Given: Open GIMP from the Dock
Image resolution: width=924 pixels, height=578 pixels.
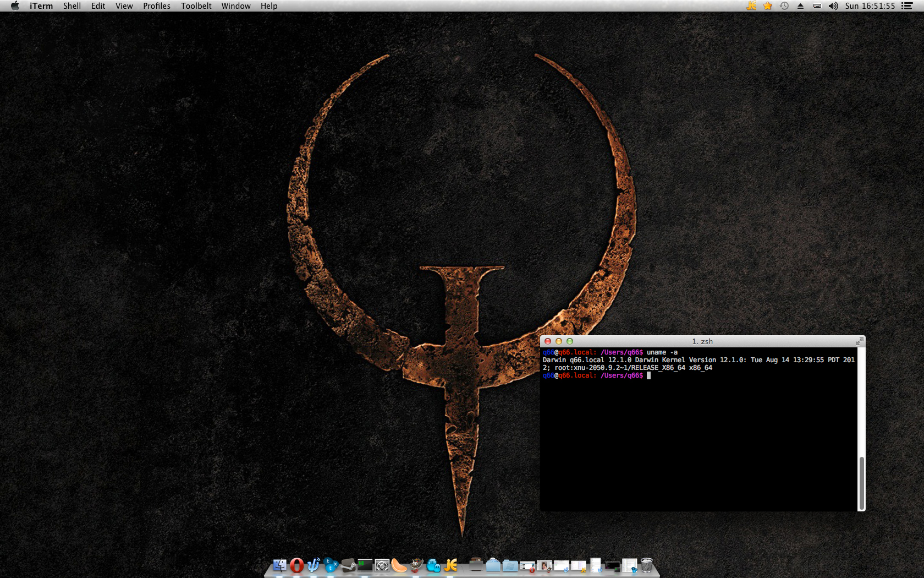Looking at the screenshot, I should (416, 565).
